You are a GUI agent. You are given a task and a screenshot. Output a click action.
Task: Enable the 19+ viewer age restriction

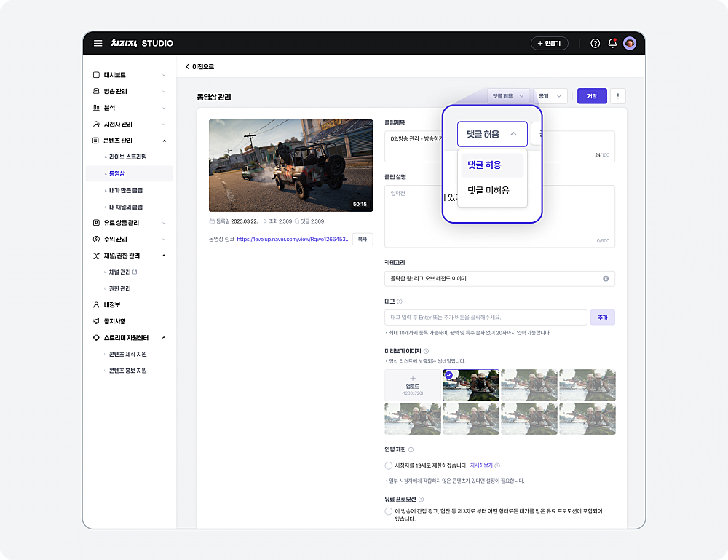pos(389,465)
